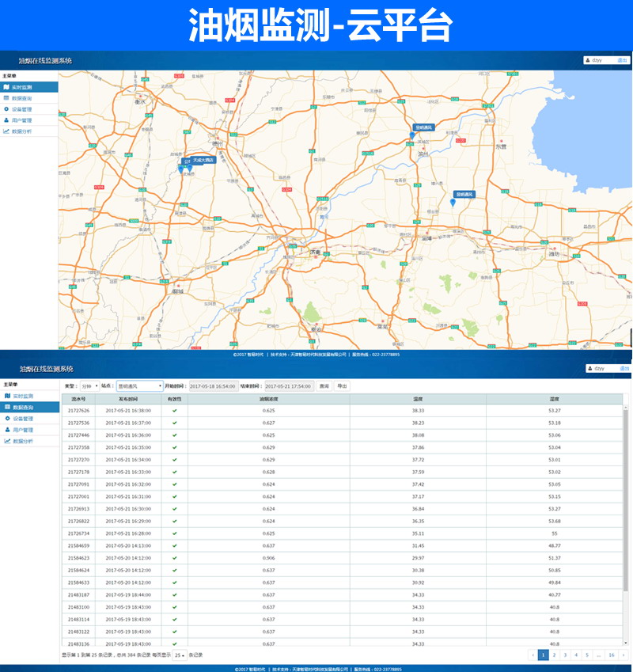Open the 站点 dropdown showing 昱明通风

(x=138, y=386)
